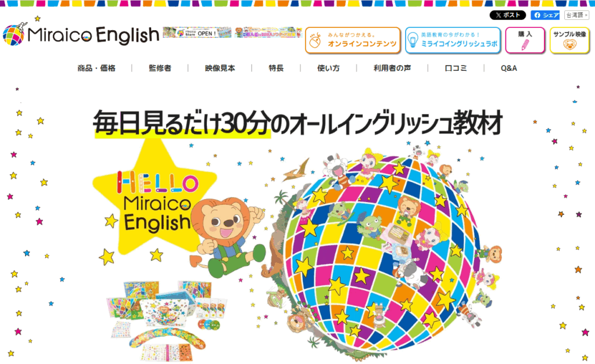Click the X ポスト share button

click(x=507, y=15)
